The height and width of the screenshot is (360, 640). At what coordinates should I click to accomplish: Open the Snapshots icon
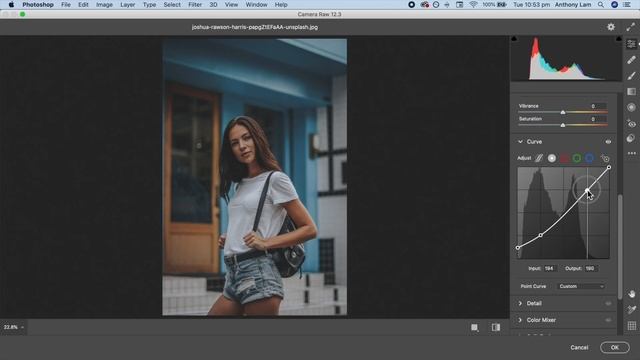tap(631, 139)
